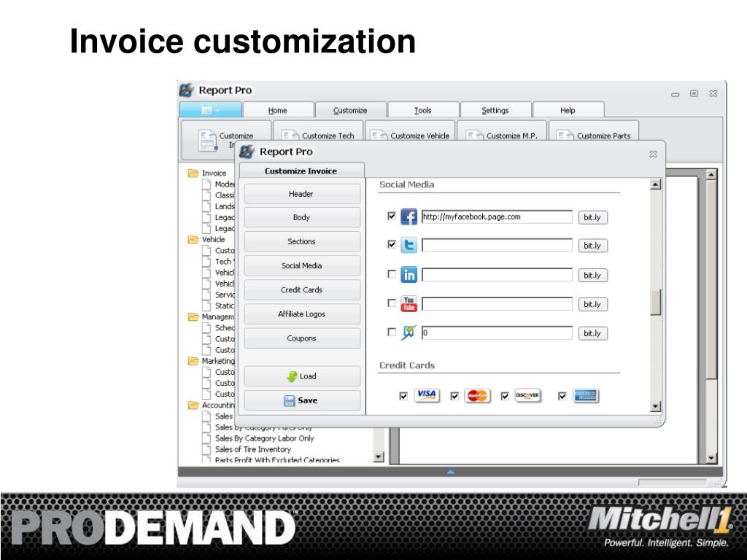
Task: Click the Report Pro logo in main window
Action: click(x=186, y=90)
